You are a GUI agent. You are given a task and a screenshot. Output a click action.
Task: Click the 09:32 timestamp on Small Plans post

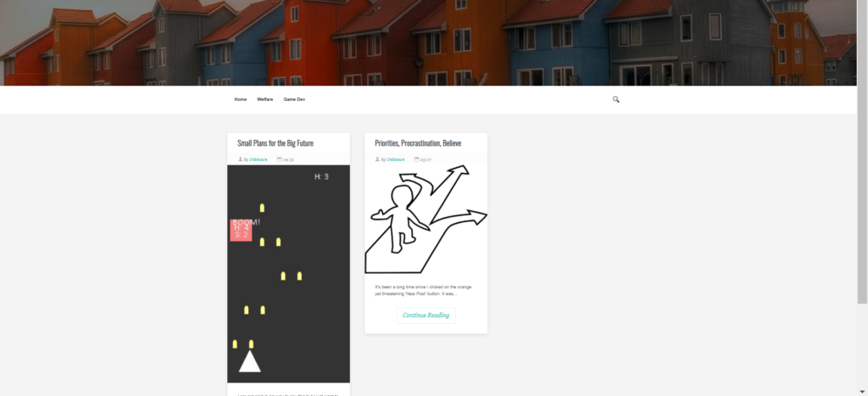[x=288, y=159]
